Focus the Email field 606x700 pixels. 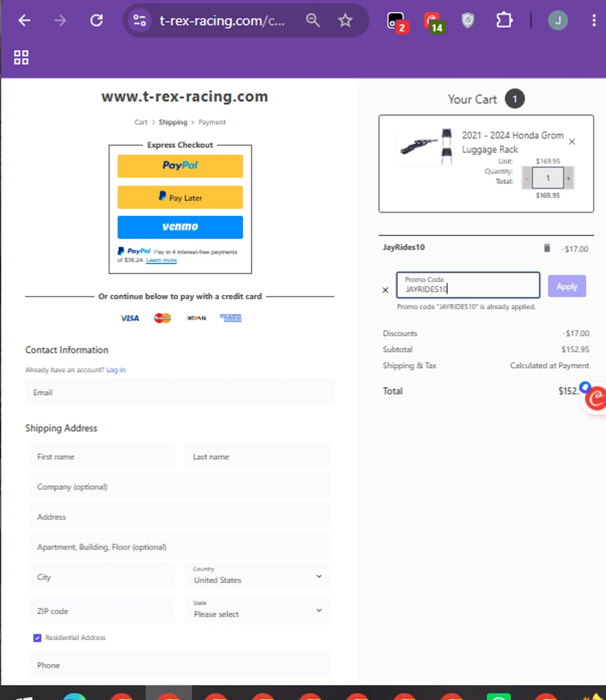point(180,392)
